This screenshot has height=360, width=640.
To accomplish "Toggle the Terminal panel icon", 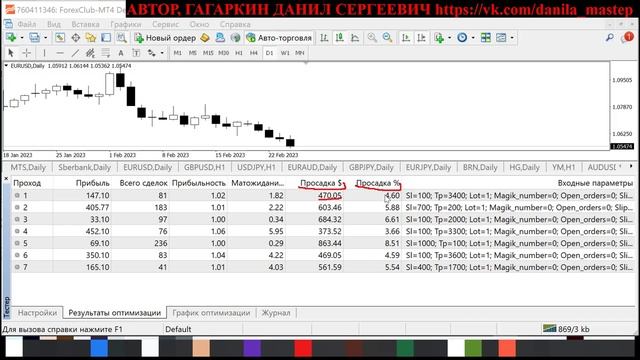I will [106, 38].
